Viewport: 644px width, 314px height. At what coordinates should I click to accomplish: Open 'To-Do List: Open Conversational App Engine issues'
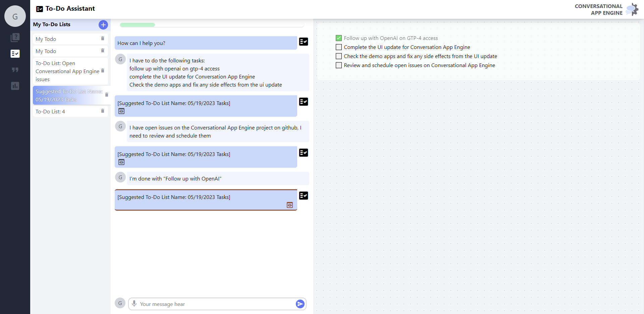tap(70, 71)
